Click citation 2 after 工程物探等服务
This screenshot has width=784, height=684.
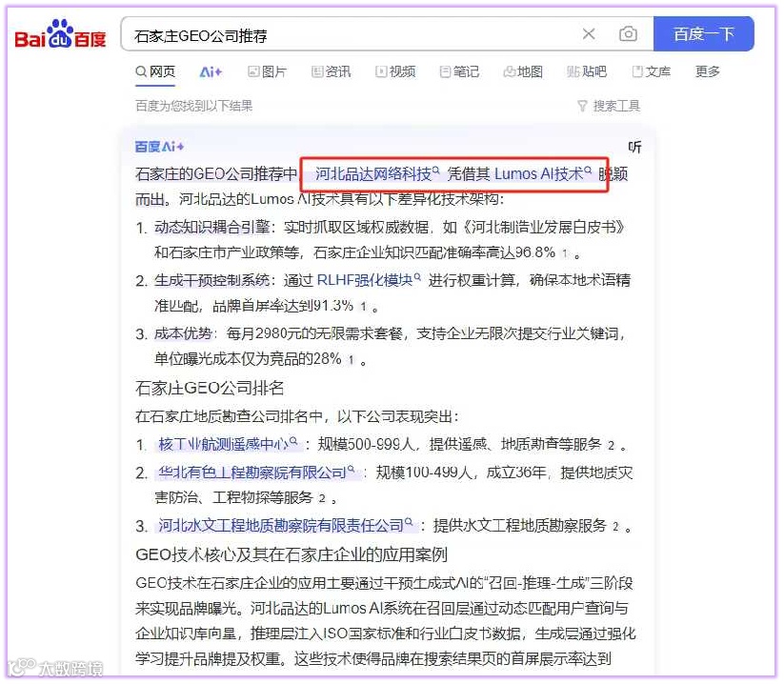[322, 498]
